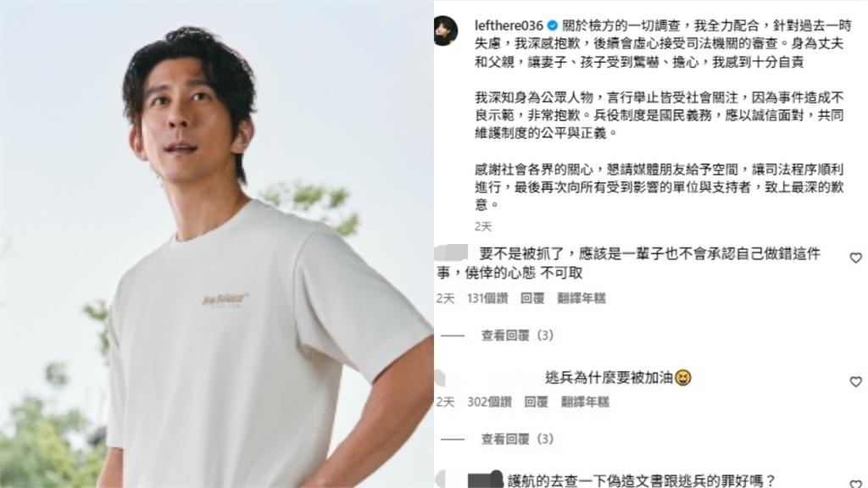
Task: View the 131個讚 like count
Action: pyautogui.click(x=487, y=298)
